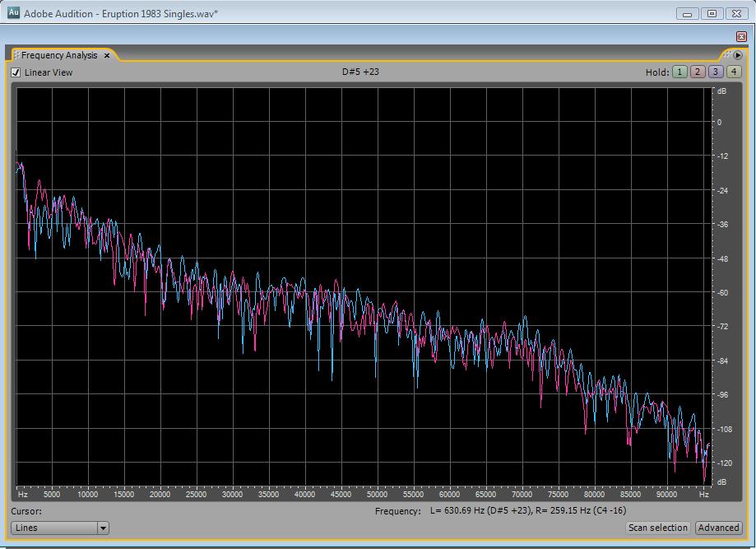The width and height of the screenshot is (756, 549).
Task: Click the 50000 Hz mark on frequency axis
Action: point(377,495)
